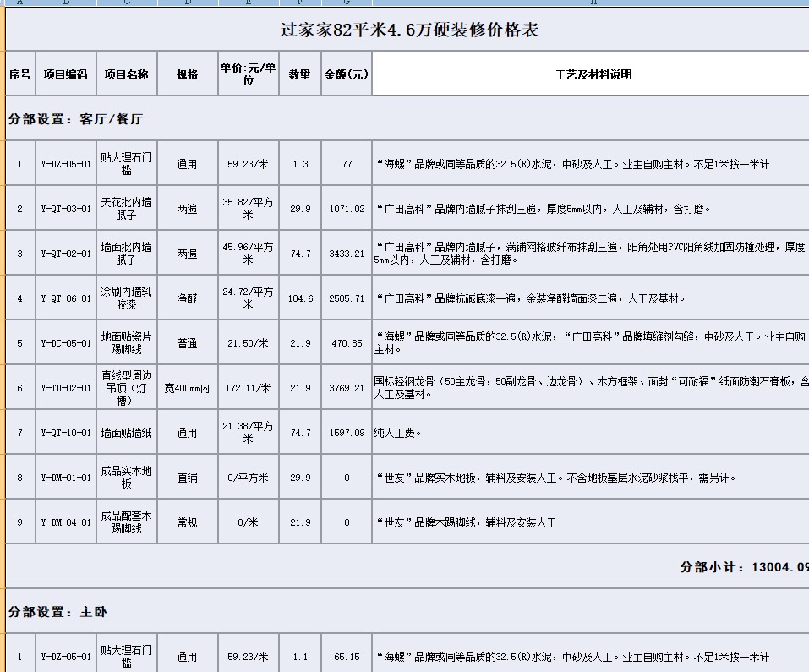Screen dimensions: 809x672
Task: Click project code Y-QT-06-01
Action: [x=66, y=298]
